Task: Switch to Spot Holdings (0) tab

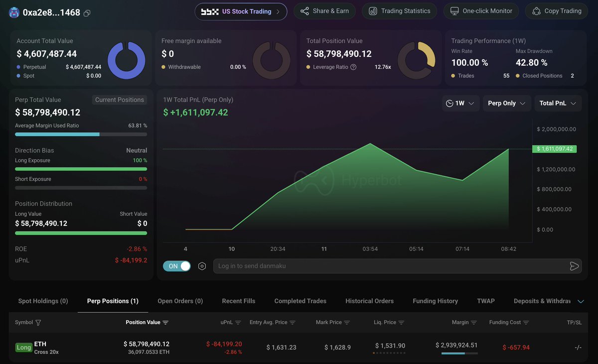Action: pos(43,301)
